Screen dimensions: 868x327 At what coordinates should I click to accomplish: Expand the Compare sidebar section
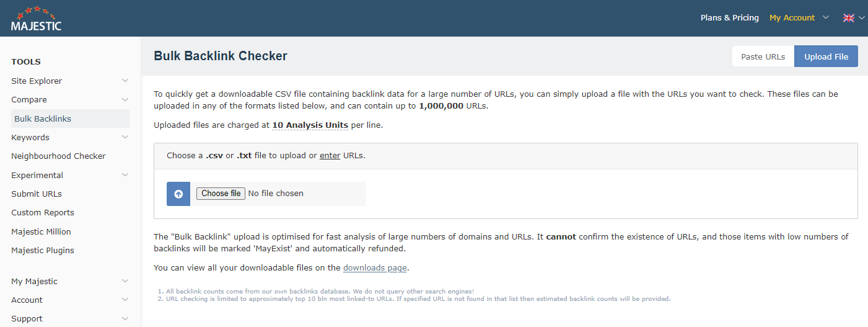point(70,99)
